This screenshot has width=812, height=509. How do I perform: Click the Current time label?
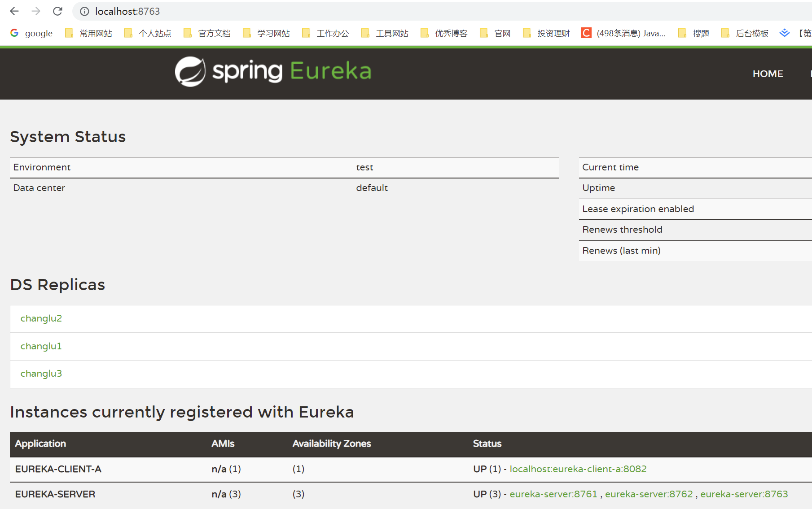(x=610, y=167)
